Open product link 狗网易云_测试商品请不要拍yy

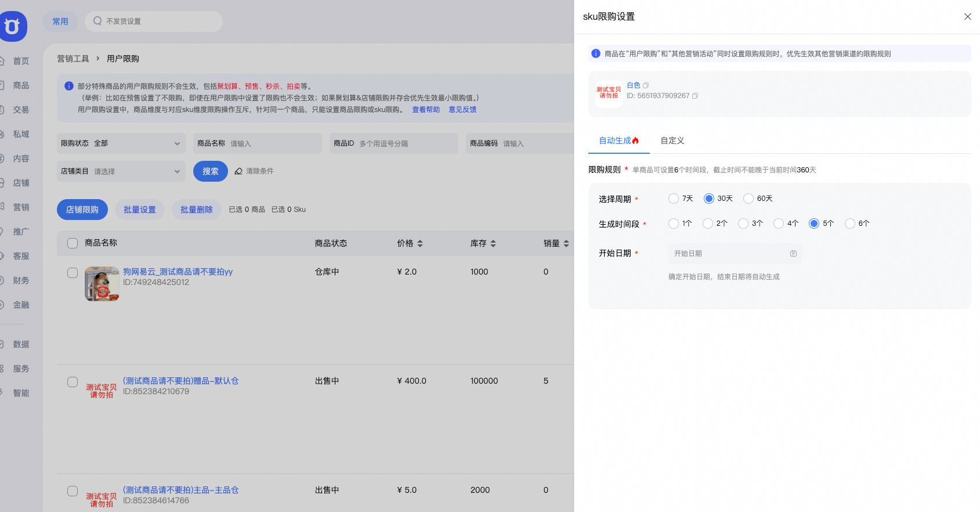[178, 272]
